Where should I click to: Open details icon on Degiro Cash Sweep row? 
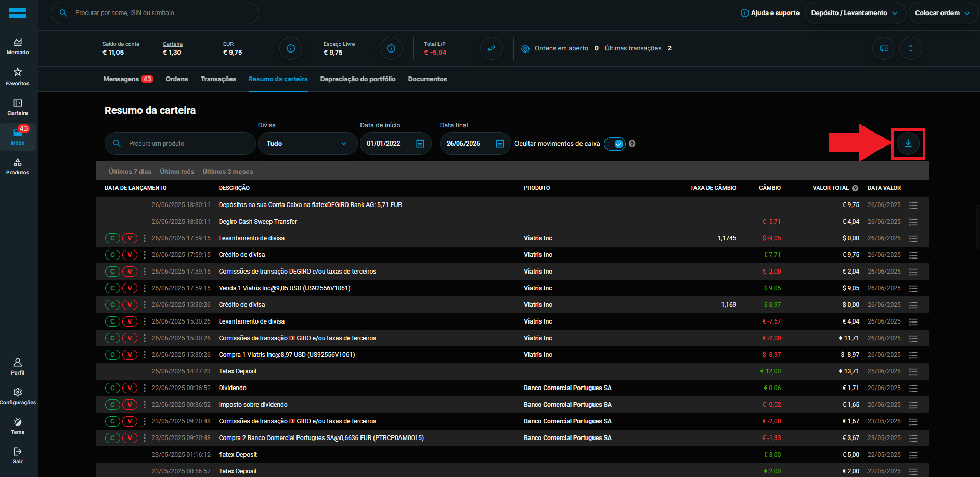(913, 222)
